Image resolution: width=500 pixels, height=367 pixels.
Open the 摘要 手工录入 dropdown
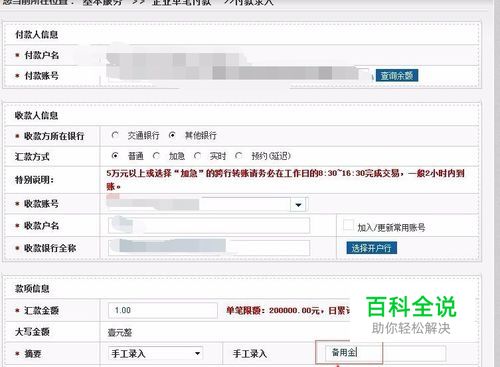(x=156, y=353)
